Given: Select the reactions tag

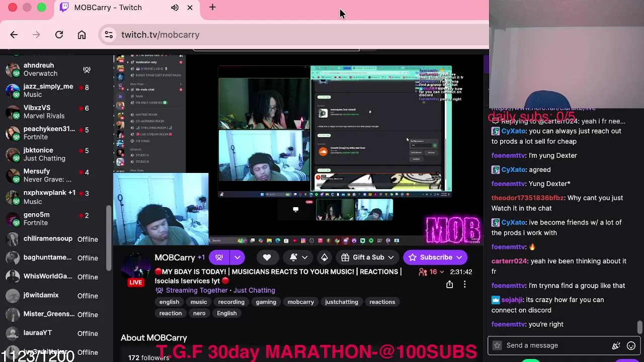Looking at the screenshot, I should point(382,302).
